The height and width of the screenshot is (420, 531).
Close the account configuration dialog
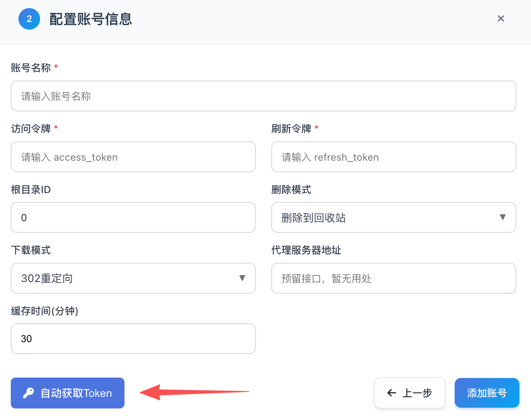[x=501, y=18]
